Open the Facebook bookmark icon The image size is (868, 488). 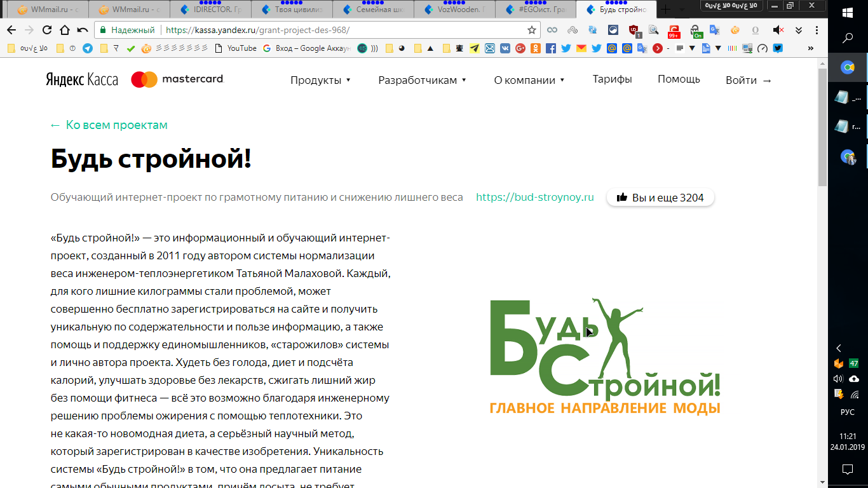551,48
